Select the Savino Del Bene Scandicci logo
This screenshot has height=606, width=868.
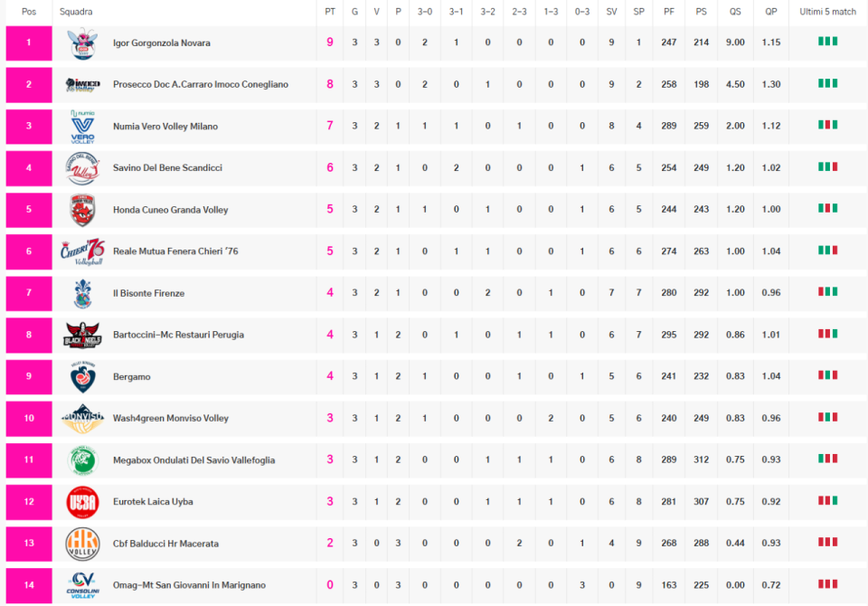[x=82, y=168]
